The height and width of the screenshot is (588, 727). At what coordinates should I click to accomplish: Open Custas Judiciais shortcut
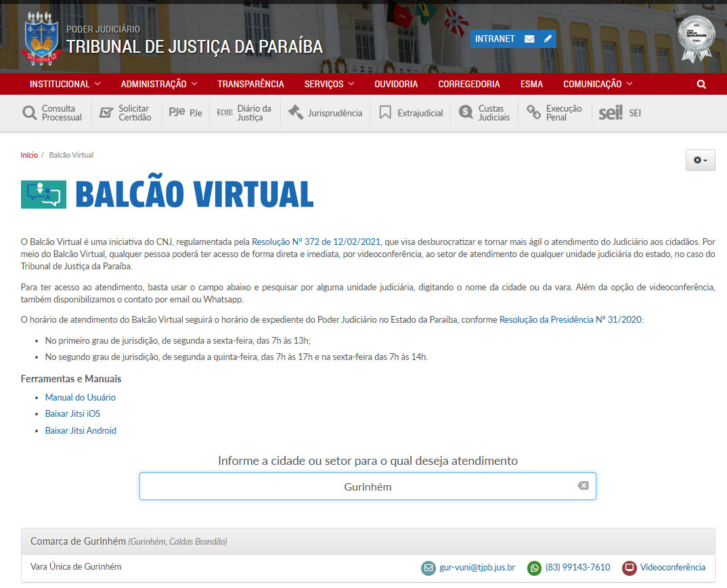(x=484, y=113)
